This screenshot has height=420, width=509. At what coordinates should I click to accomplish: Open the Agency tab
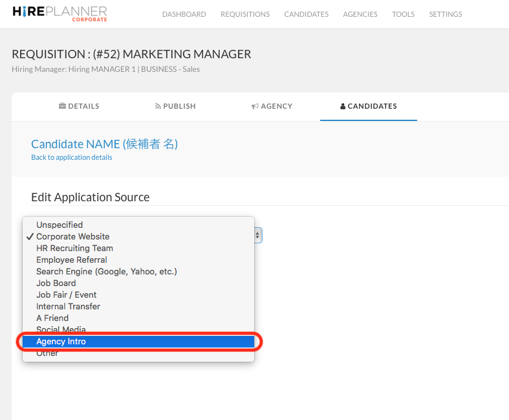click(272, 106)
